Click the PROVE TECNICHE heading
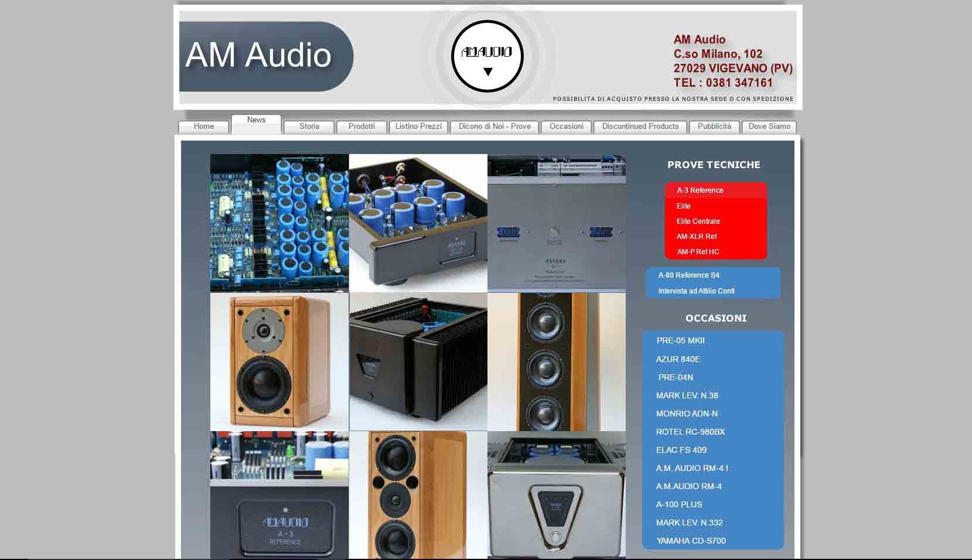This screenshot has height=560, width=972. click(x=714, y=165)
